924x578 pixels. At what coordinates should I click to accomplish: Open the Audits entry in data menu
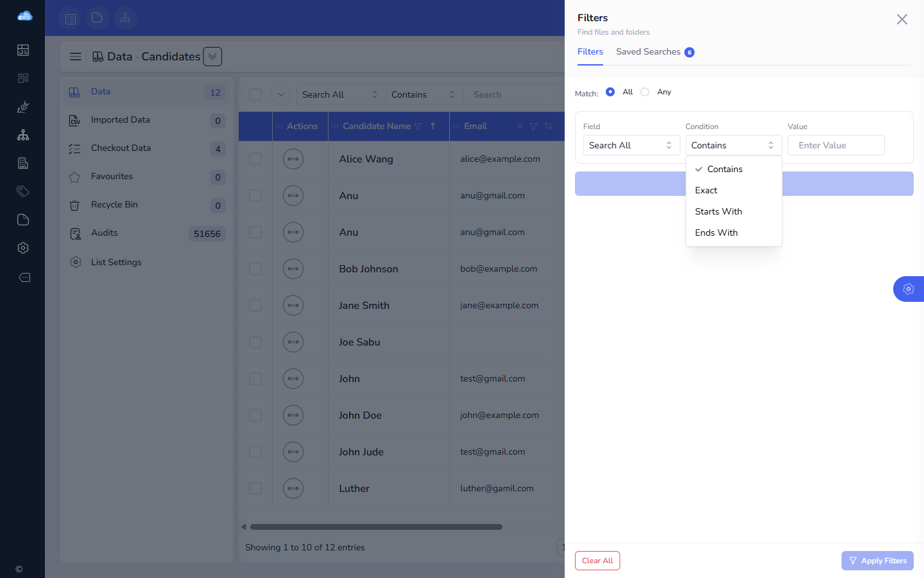(147, 233)
